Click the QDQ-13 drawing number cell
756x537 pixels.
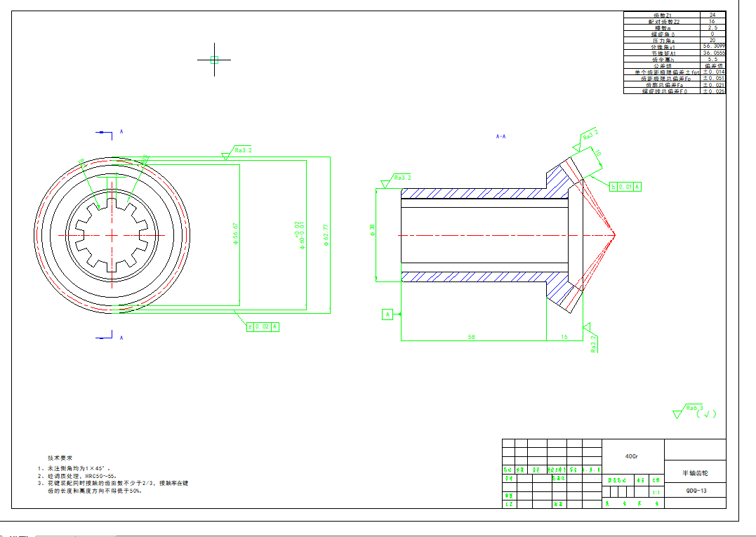point(696,491)
